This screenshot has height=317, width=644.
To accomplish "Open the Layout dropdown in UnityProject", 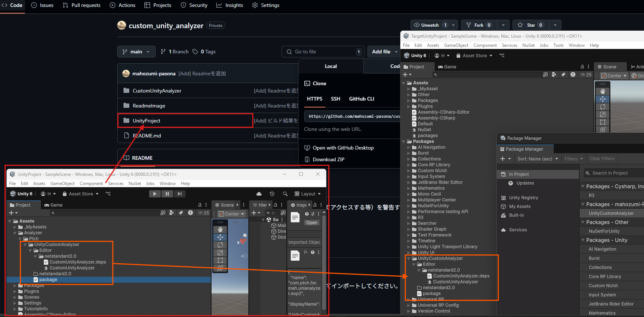I will (x=308, y=194).
